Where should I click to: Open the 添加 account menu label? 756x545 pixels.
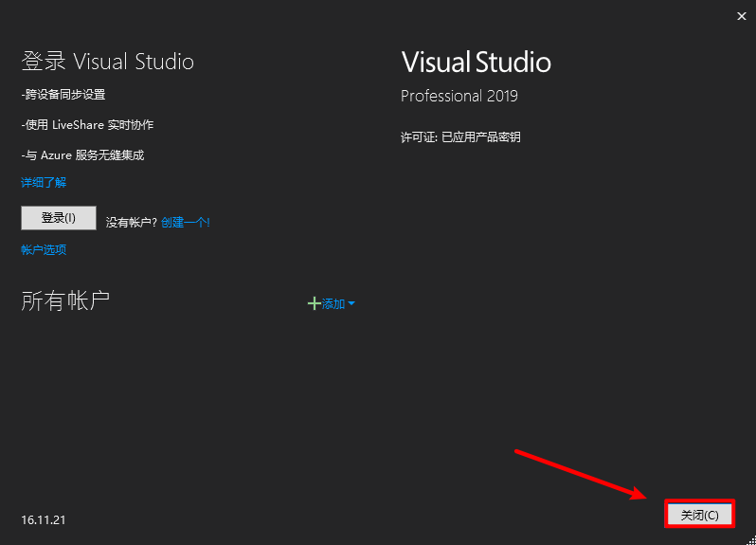pos(333,303)
